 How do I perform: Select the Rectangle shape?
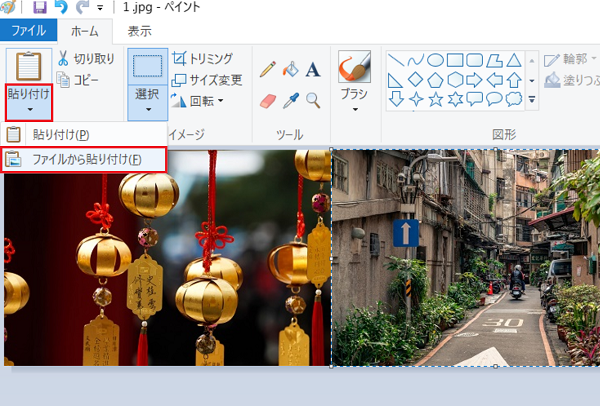coord(455,60)
